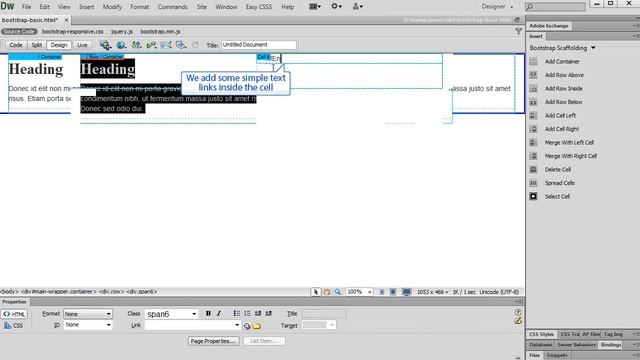640x360 pixels.
Task: Select the arrow Select tool in status bar
Action: [x=315, y=292]
